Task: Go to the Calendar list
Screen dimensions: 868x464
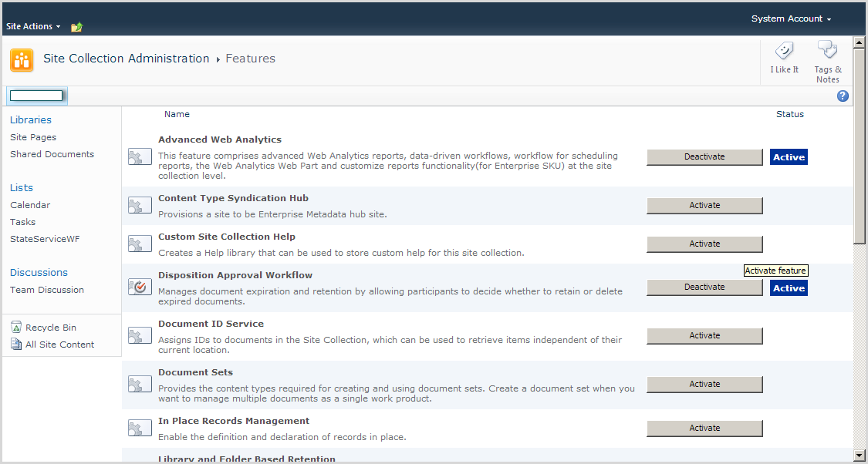Action: pyautogui.click(x=30, y=205)
